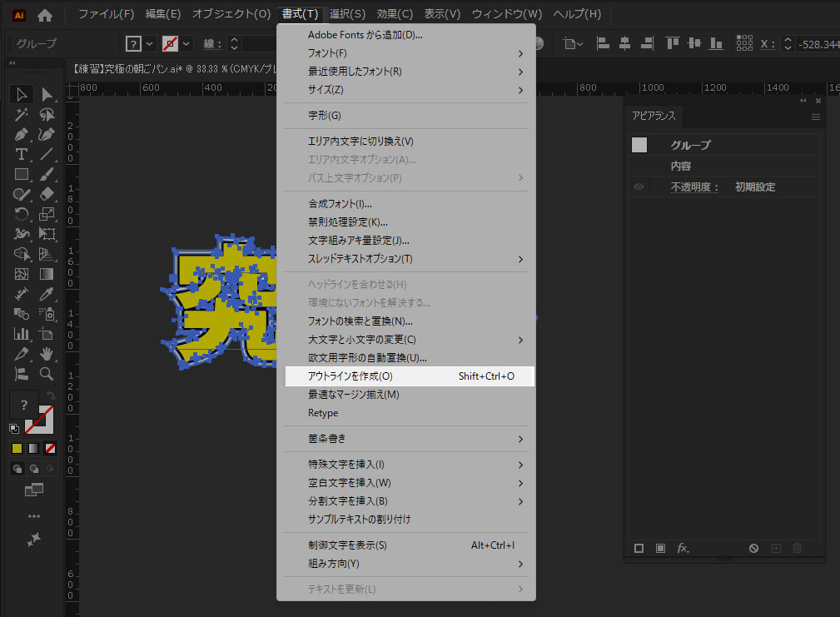Activate the Zoom magnifier tool
The image size is (840, 617).
[x=47, y=374]
